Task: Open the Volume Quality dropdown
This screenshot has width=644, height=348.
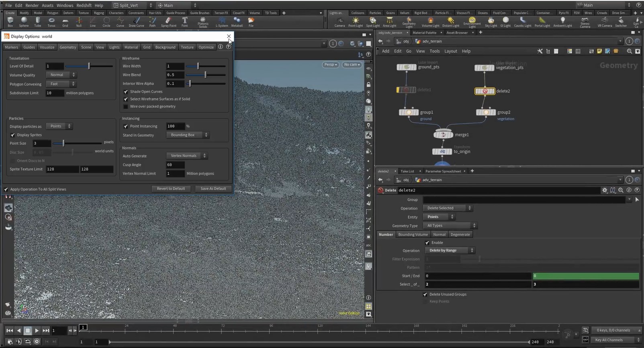Action: (61, 75)
